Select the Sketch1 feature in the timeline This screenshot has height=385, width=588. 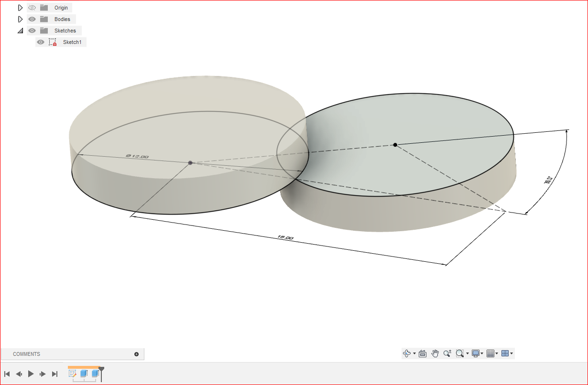coord(73,374)
